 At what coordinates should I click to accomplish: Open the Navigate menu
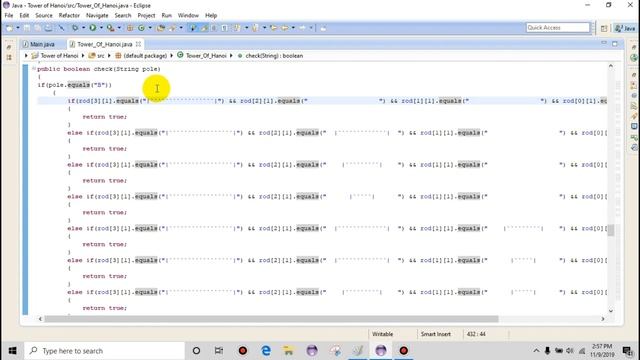[x=97, y=16]
